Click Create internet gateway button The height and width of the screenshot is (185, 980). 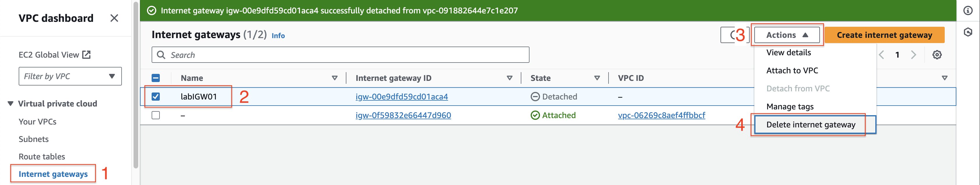[x=884, y=35]
